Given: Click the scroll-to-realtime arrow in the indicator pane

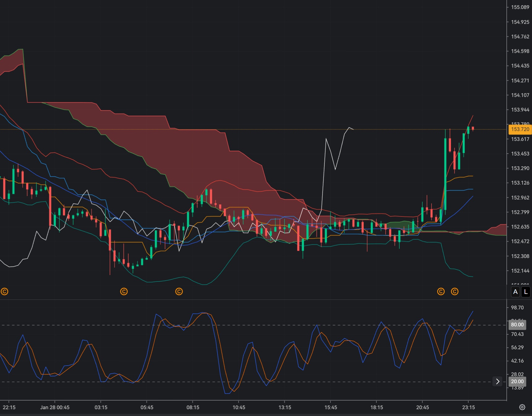Looking at the screenshot, I should tap(498, 381).
